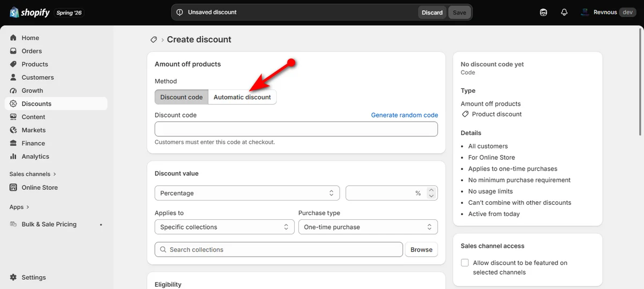Open the Specific collections dropdown

tap(224, 227)
